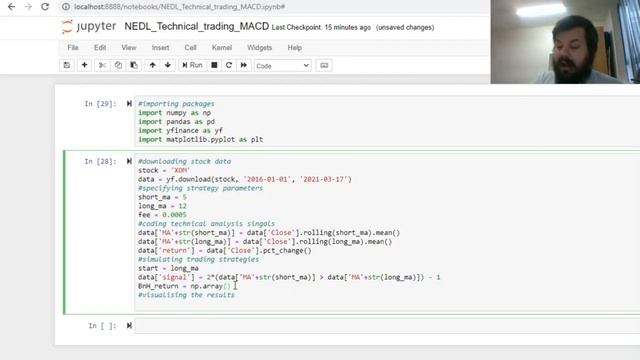Open the Kernel menu
This screenshot has height=360, width=640.
pyautogui.click(x=222, y=48)
